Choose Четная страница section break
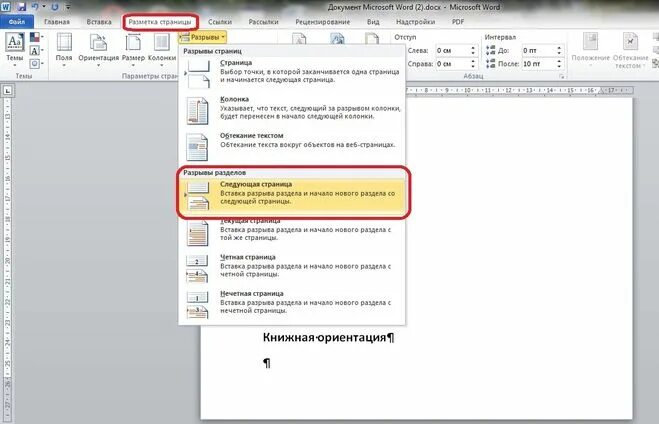The width and height of the screenshot is (659, 424). click(x=292, y=268)
